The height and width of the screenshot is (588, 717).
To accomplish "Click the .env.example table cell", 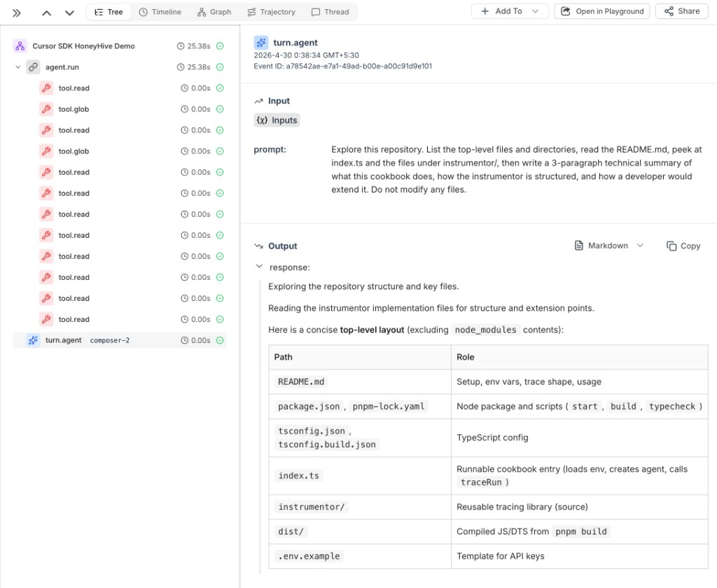I will pos(360,556).
